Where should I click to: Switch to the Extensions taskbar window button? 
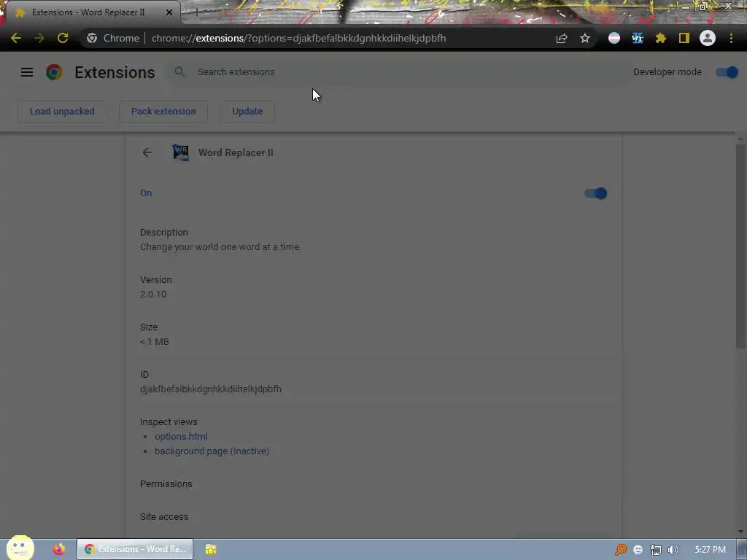135,549
